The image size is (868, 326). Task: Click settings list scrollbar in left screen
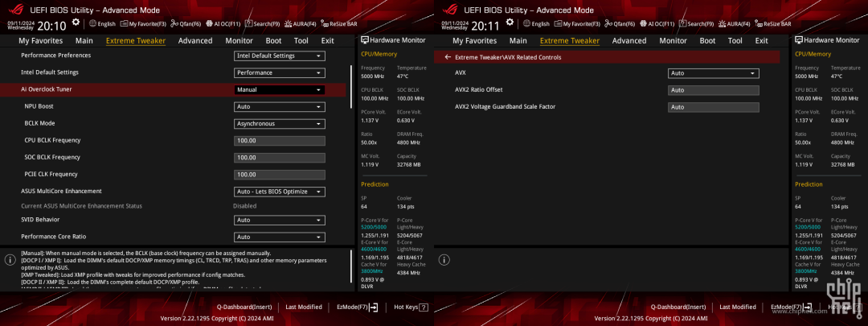pyautogui.click(x=351, y=86)
